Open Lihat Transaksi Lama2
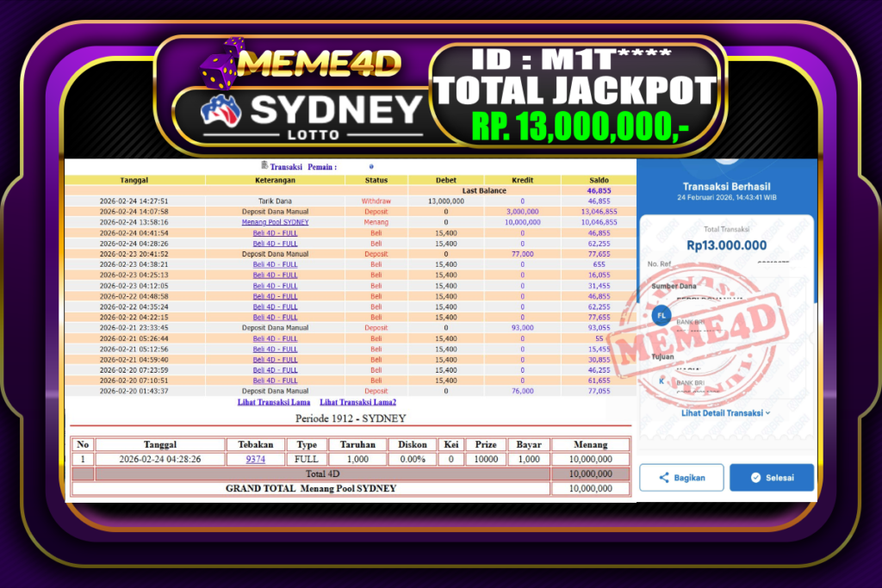The image size is (882, 588). tap(357, 401)
